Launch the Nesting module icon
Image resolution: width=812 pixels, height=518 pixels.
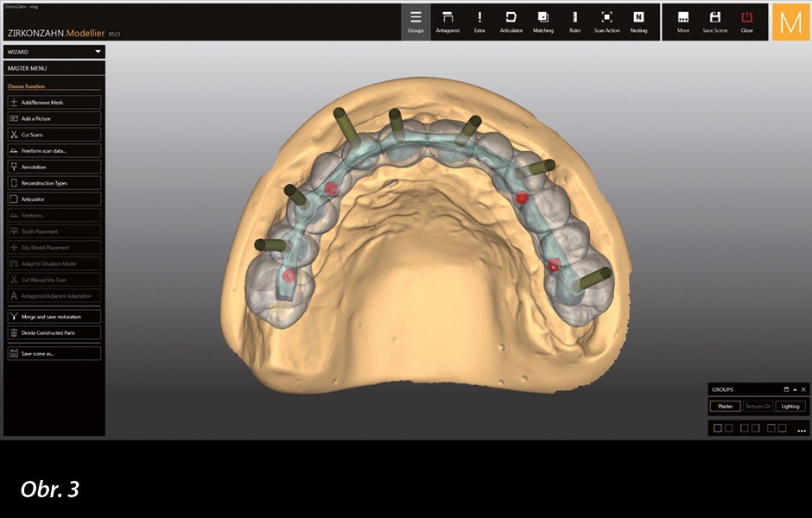click(638, 22)
